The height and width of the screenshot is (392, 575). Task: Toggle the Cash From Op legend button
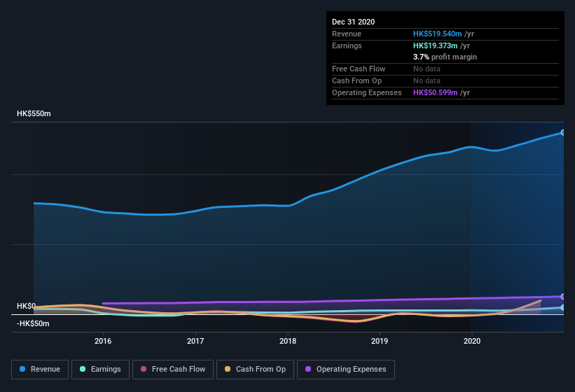point(255,370)
